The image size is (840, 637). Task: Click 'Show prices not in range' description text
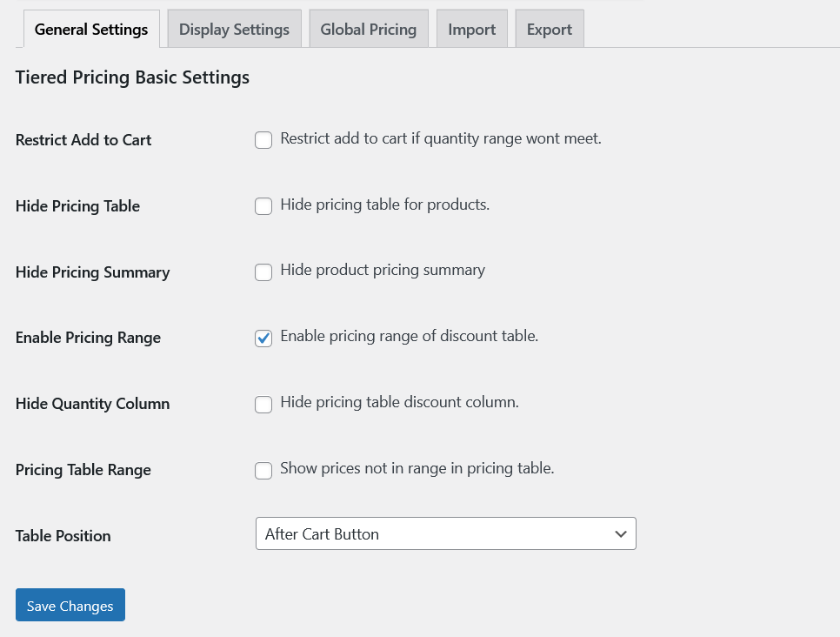point(417,468)
